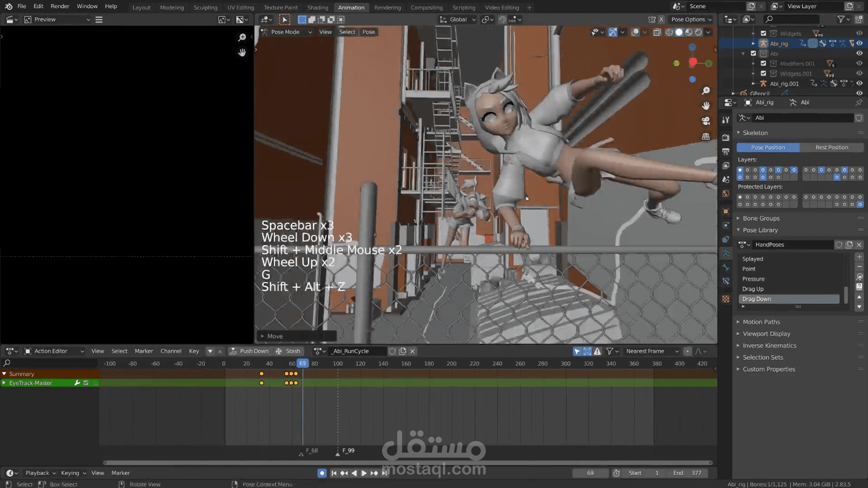Open the Render menu

[x=60, y=6]
